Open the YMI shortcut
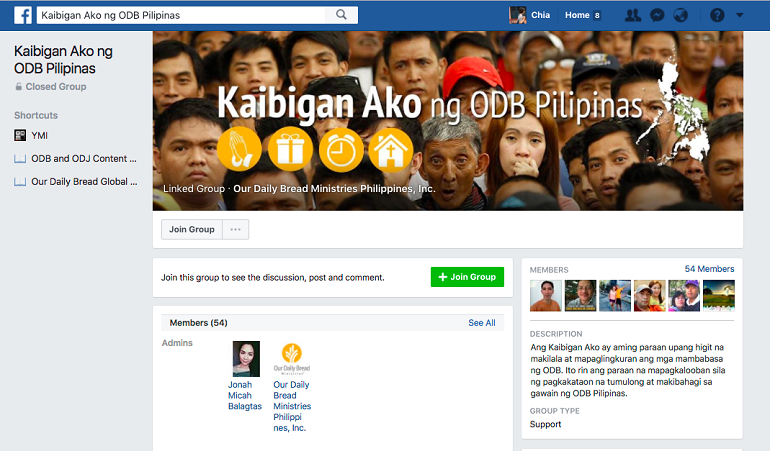The width and height of the screenshot is (770, 468). 39,136
